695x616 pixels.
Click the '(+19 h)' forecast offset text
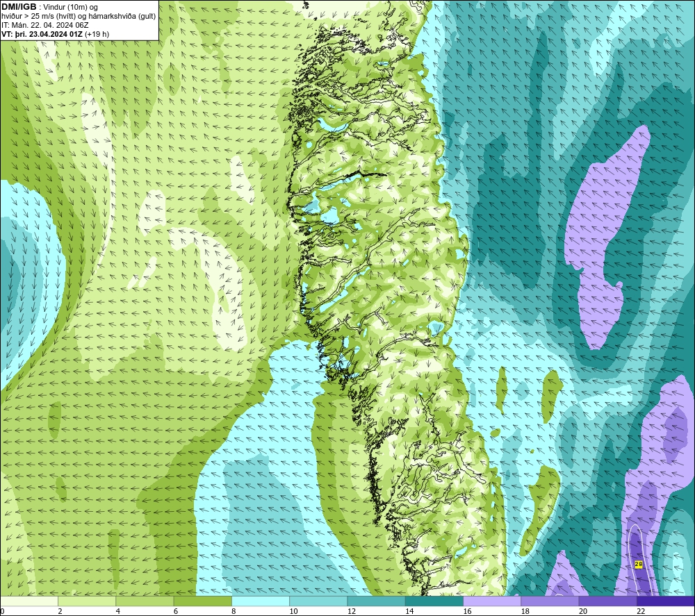click(x=97, y=34)
